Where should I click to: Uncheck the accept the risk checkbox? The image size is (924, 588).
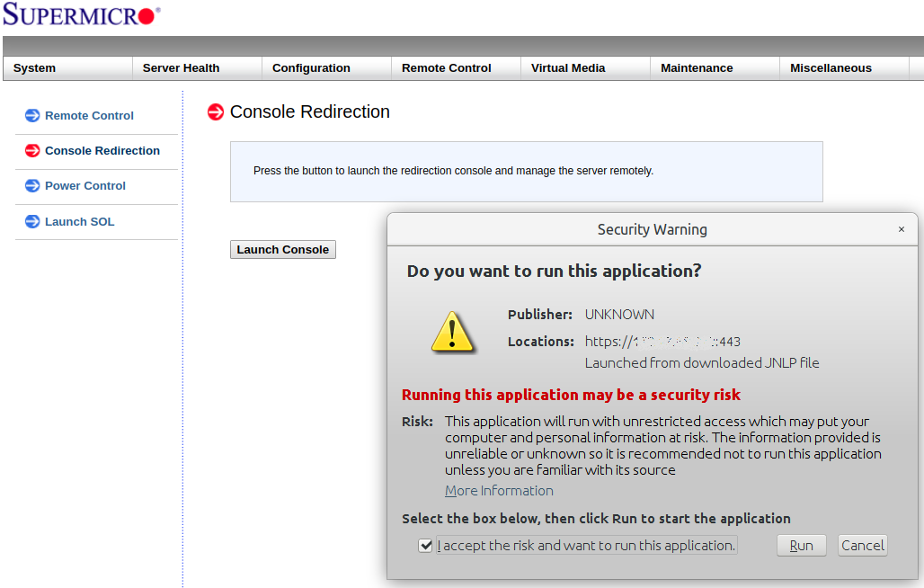[425, 546]
